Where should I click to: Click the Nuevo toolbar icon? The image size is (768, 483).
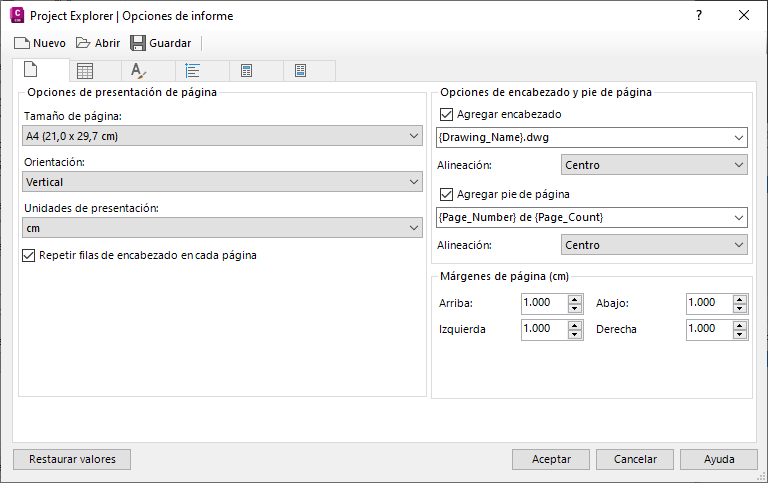click(x=22, y=43)
